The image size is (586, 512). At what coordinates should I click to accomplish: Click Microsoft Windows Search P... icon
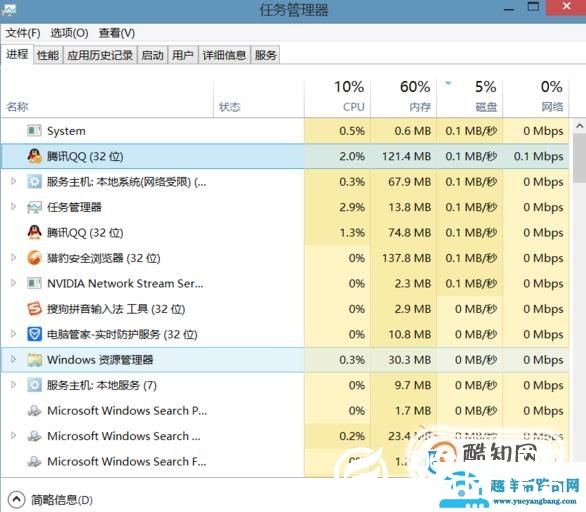[34, 410]
